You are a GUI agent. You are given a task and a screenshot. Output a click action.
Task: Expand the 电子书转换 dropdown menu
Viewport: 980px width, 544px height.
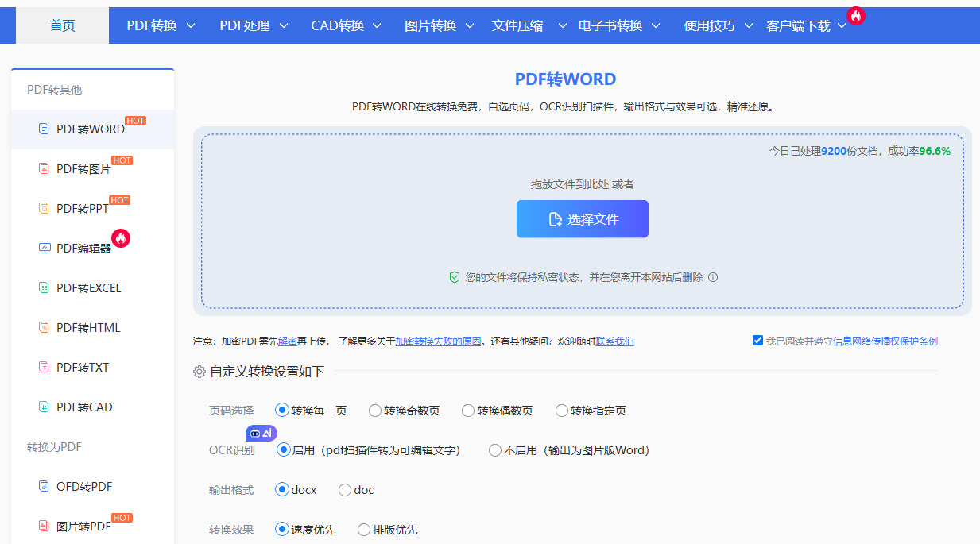tap(619, 25)
